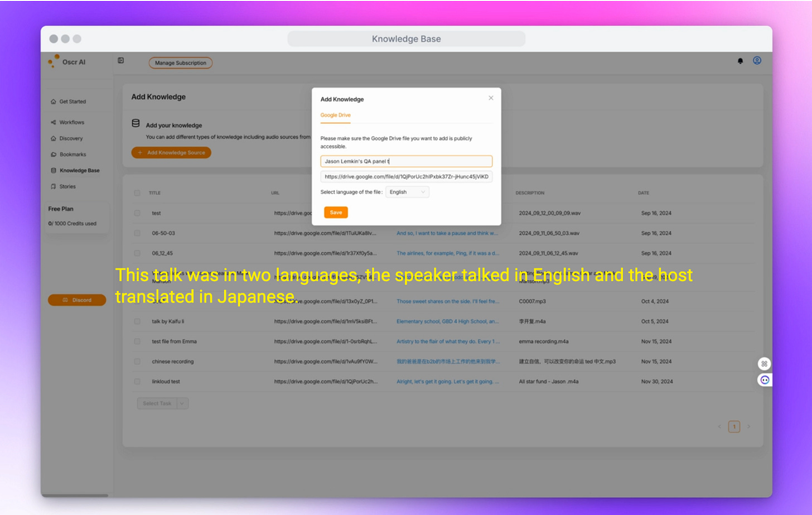The height and width of the screenshot is (515, 812).
Task: Check the box for 'chinese recording'
Action: tap(137, 362)
